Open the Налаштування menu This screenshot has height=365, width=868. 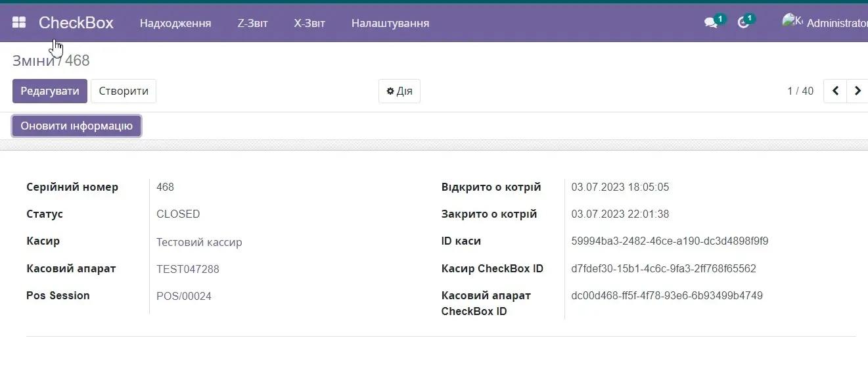[390, 24]
